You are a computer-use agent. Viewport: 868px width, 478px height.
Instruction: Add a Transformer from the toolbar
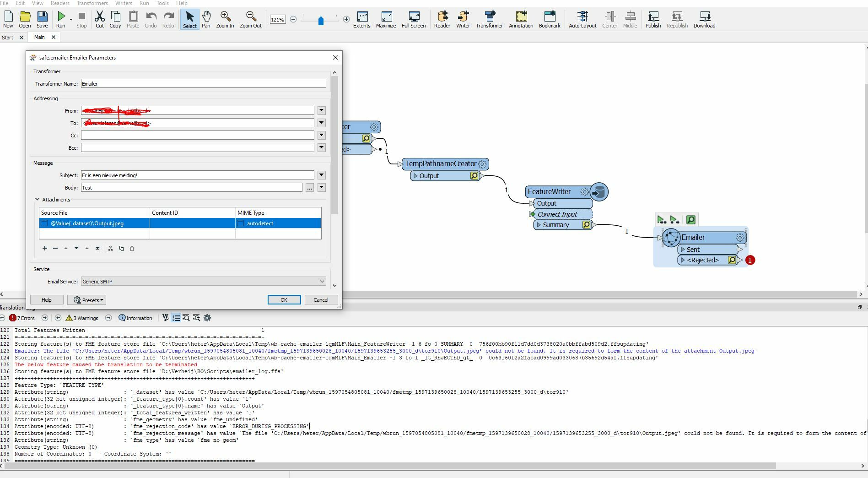pos(489,19)
